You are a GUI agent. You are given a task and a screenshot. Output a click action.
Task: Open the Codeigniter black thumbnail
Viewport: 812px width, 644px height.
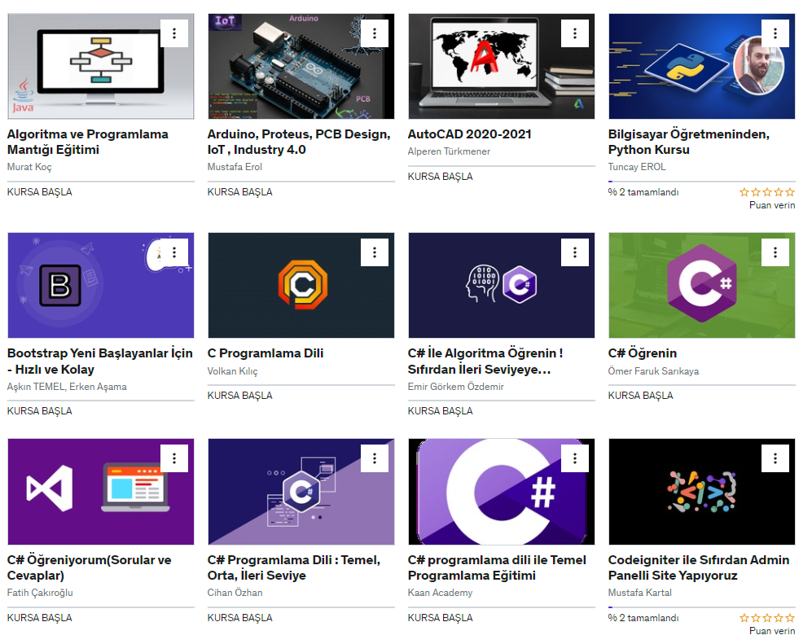point(702,492)
